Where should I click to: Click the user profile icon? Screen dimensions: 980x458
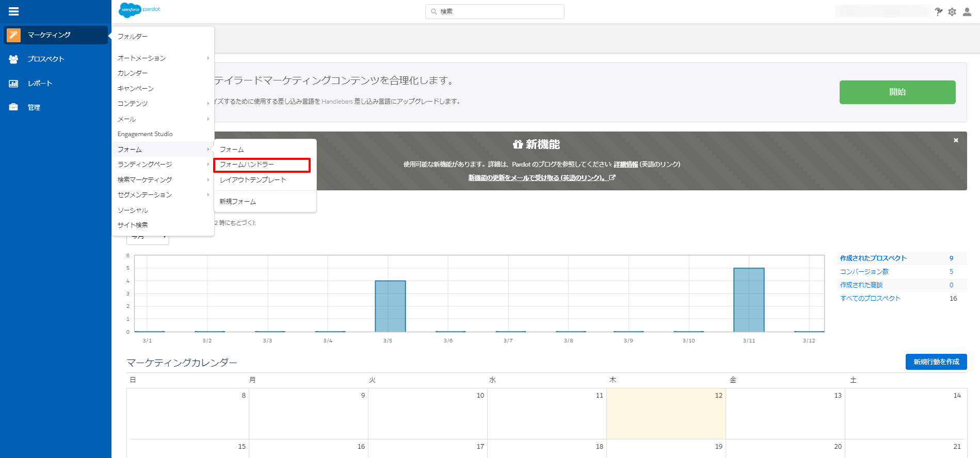pyautogui.click(x=967, y=12)
